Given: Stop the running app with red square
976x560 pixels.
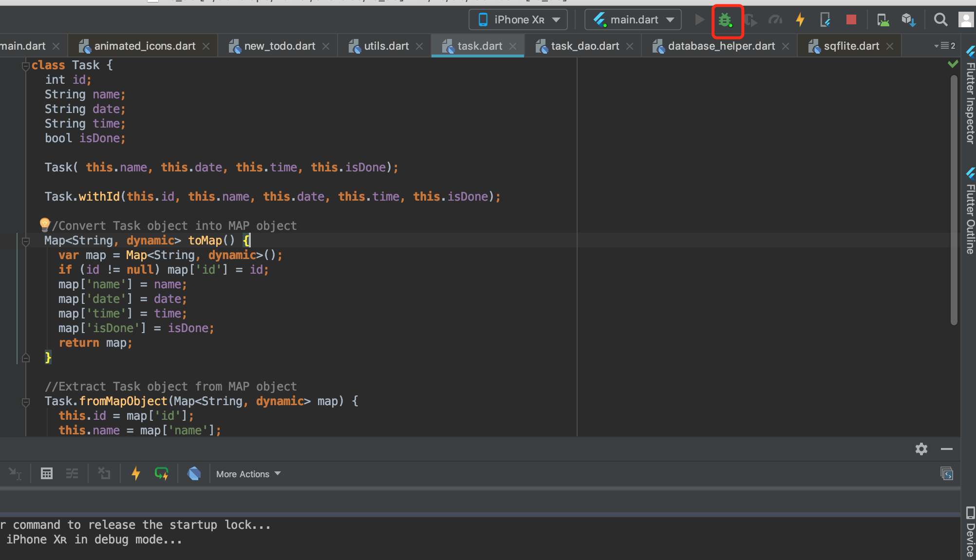Looking at the screenshot, I should pyautogui.click(x=851, y=20).
